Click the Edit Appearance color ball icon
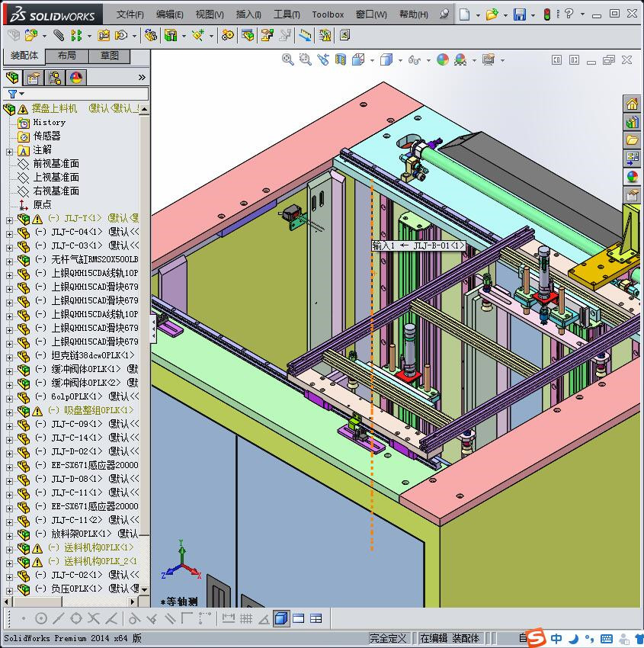The height and width of the screenshot is (648, 644). point(442,60)
